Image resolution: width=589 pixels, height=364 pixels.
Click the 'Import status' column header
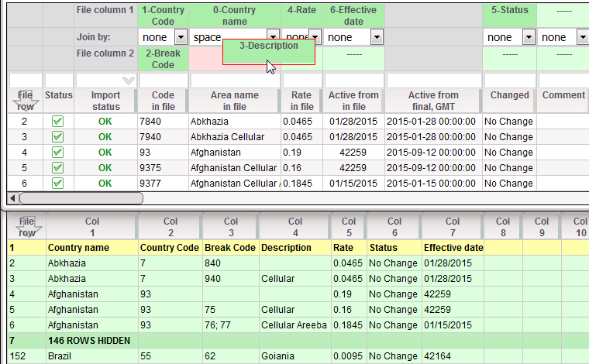point(106,101)
